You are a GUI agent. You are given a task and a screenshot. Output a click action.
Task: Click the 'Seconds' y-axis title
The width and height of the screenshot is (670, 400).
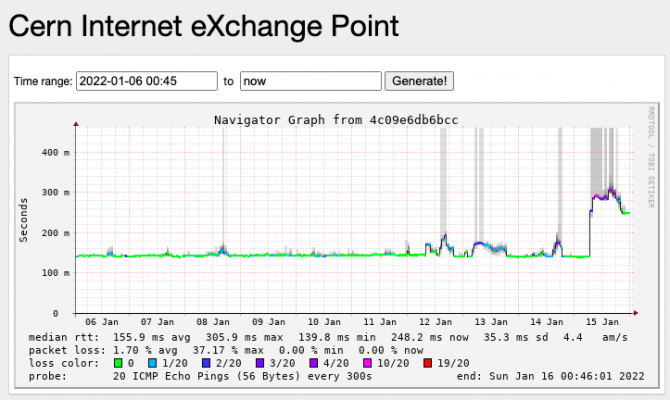pos(23,220)
